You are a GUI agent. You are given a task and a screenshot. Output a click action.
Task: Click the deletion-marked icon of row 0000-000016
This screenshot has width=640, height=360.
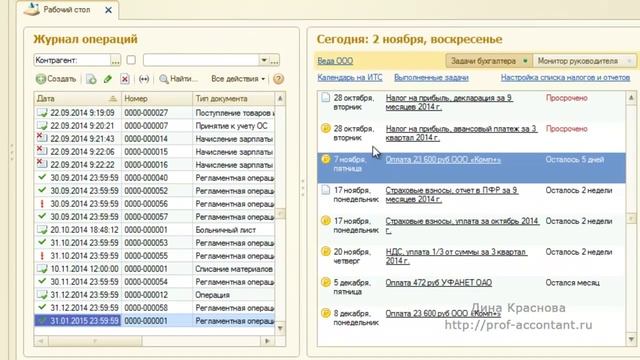42,164
